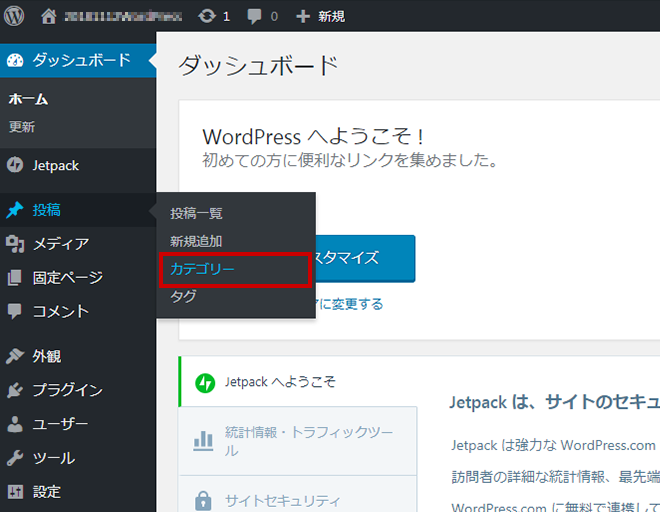The image size is (660, 512).
Task: Select 投稿一覧 from the submenu
Action: 196,213
